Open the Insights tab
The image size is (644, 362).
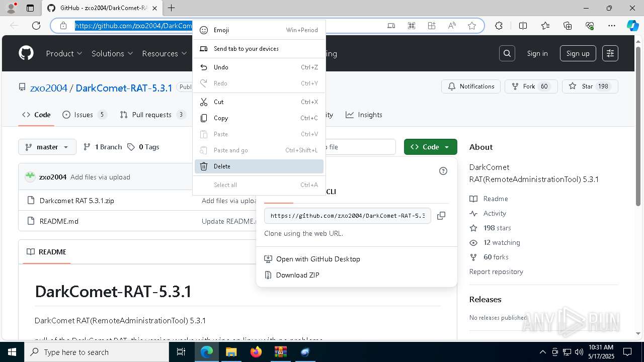[364, 115]
